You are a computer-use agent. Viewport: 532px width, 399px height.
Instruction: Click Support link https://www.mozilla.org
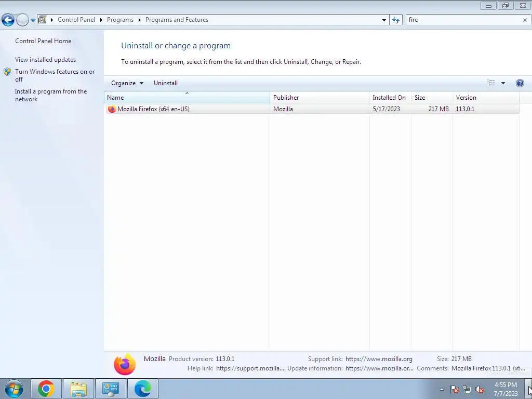point(379,359)
